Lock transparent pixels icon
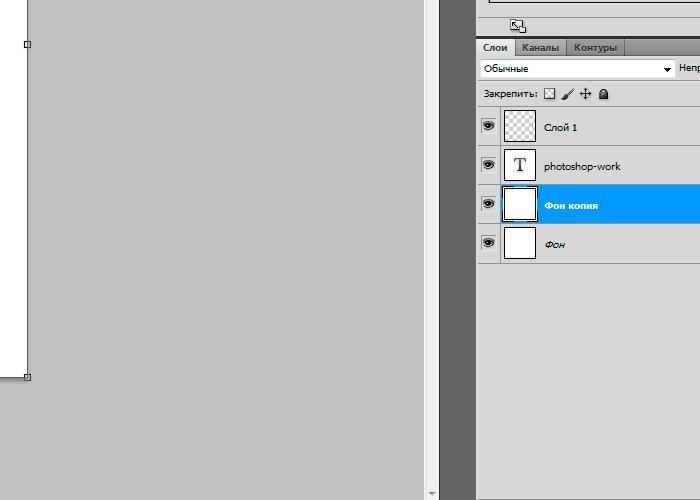 tap(550, 94)
